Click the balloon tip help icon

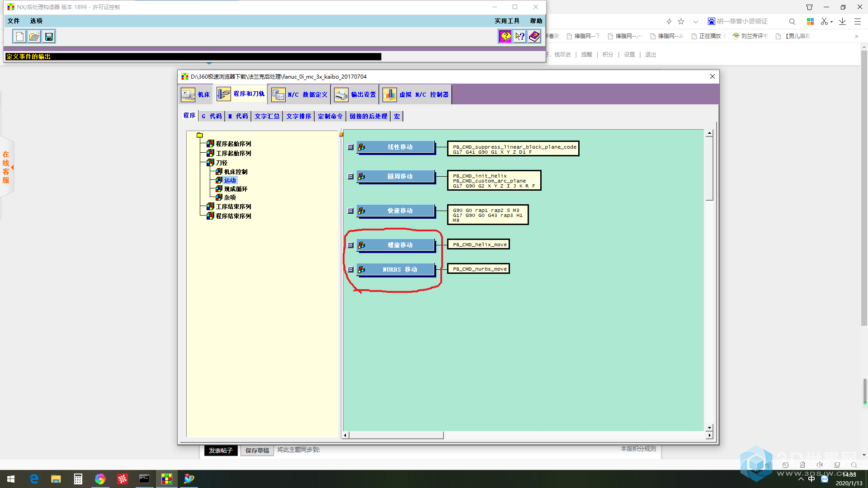coord(505,37)
